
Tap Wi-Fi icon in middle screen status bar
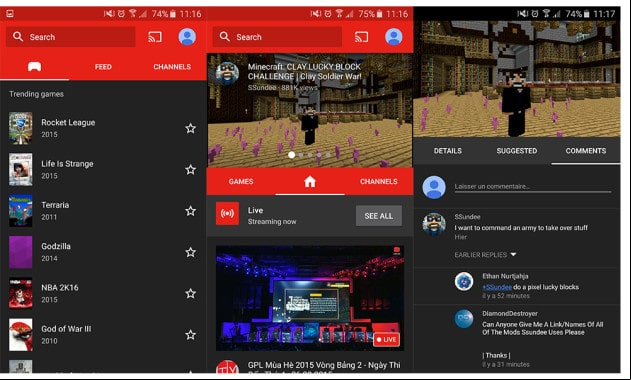[339, 14]
